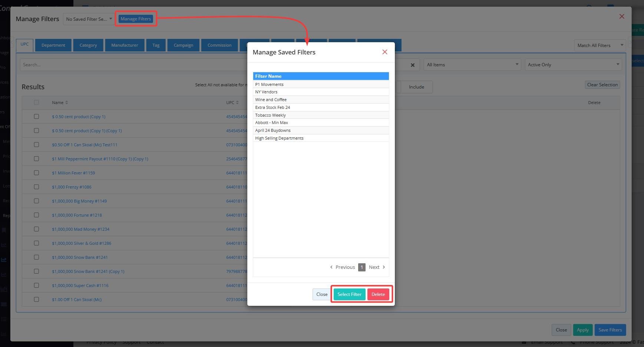Delete the selected saved filter
This screenshot has width=644, height=347.
coord(378,294)
